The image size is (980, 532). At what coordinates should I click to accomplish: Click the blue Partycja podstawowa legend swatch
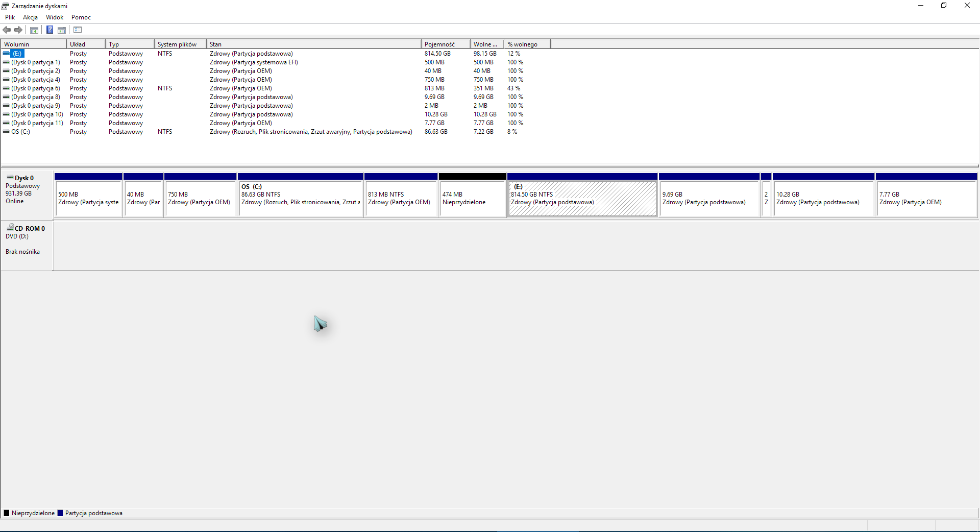tap(60, 513)
